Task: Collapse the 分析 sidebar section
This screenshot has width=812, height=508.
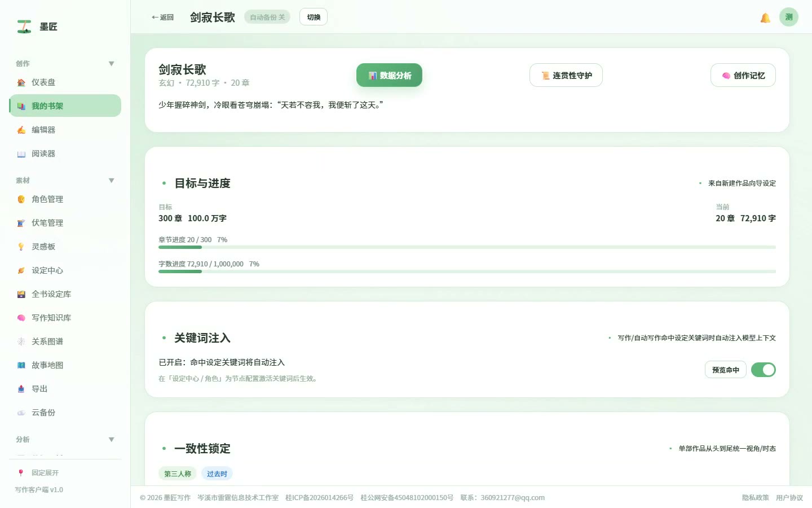Action: point(111,440)
